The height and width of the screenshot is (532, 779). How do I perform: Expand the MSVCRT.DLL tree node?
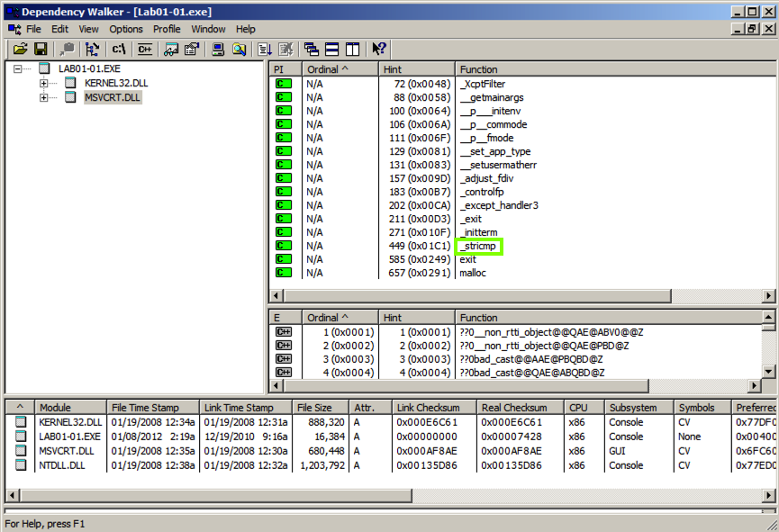(44, 97)
